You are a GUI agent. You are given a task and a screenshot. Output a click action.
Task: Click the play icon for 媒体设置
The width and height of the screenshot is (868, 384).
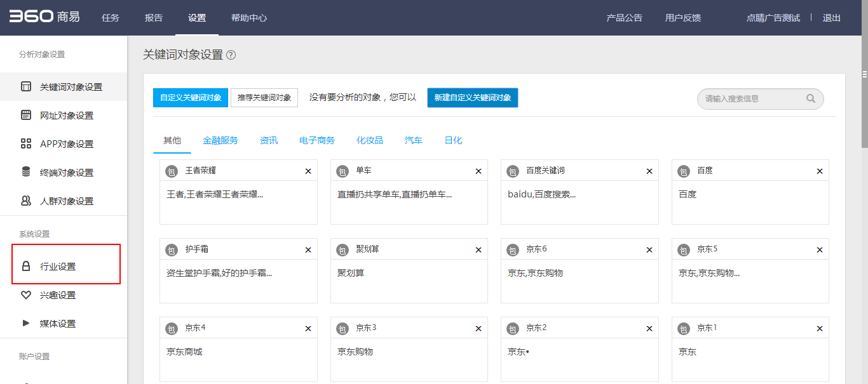coord(26,323)
